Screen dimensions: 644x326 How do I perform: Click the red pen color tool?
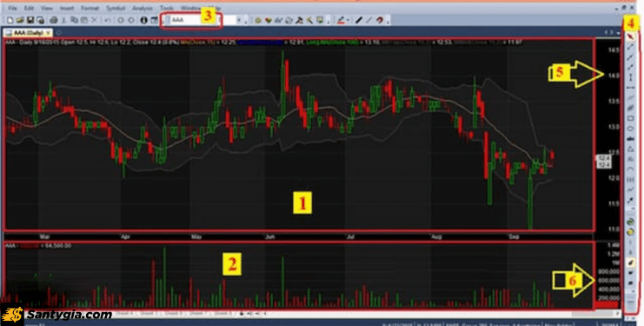341,20
